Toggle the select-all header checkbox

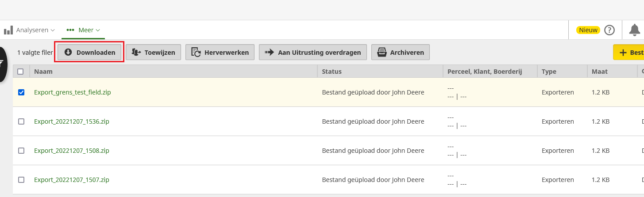pyautogui.click(x=20, y=72)
